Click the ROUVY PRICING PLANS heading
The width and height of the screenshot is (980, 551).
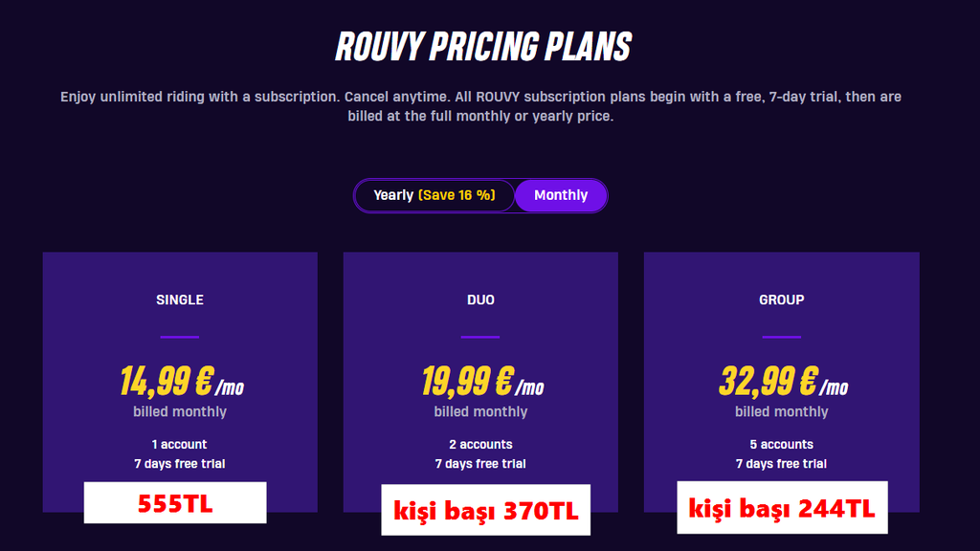pos(483,46)
